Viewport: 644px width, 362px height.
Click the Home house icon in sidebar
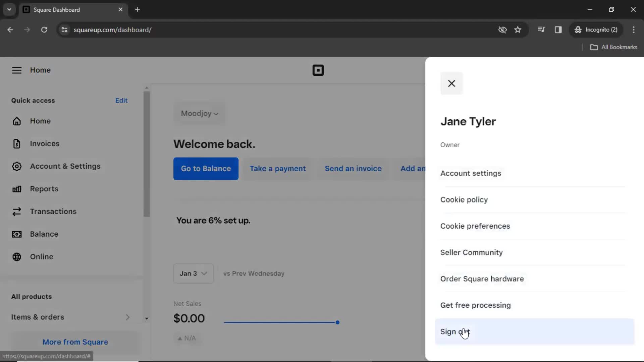pos(17,121)
